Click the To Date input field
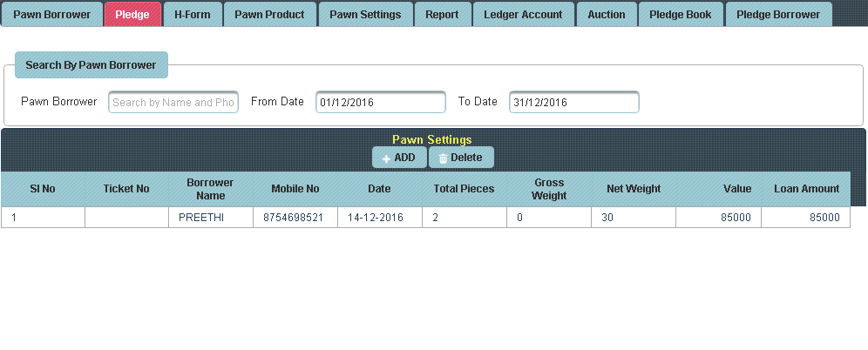This screenshot has height=350, width=868. [x=574, y=103]
